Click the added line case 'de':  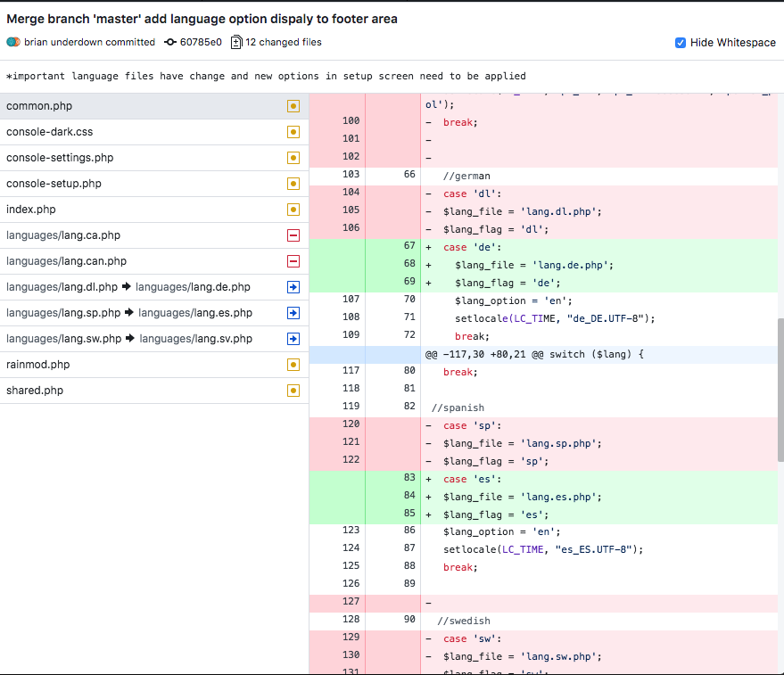pos(543,248)
